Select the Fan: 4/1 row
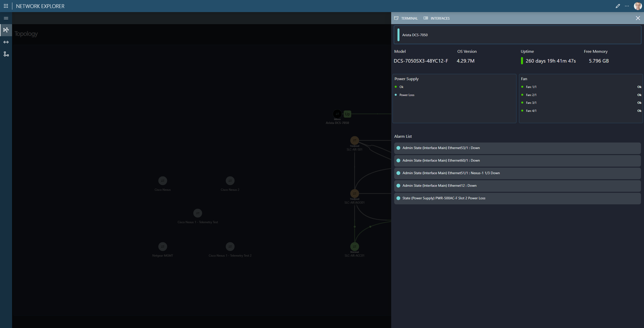Image resolution: width=644 pixels, height=328 pixels. point(581,111)
